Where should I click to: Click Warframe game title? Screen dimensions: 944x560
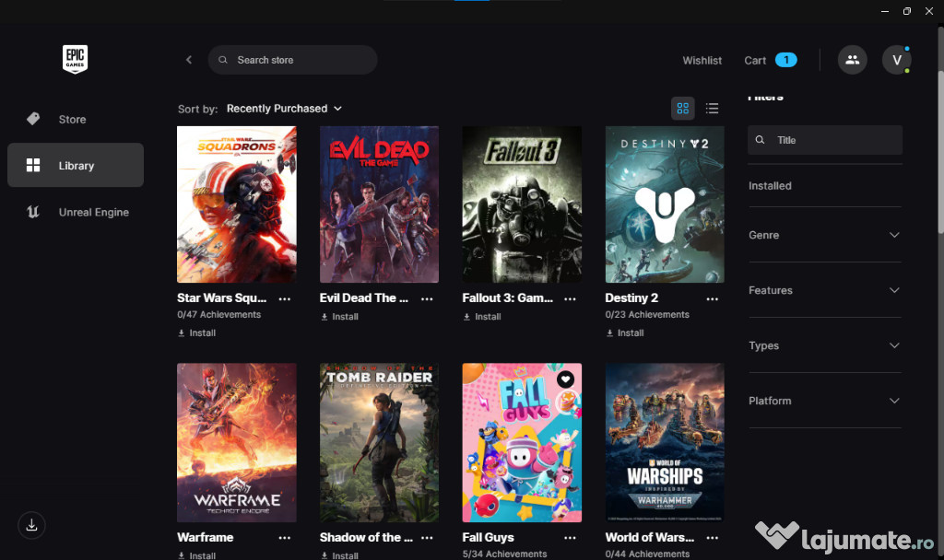pyautogui.click(x=206, y=537)
